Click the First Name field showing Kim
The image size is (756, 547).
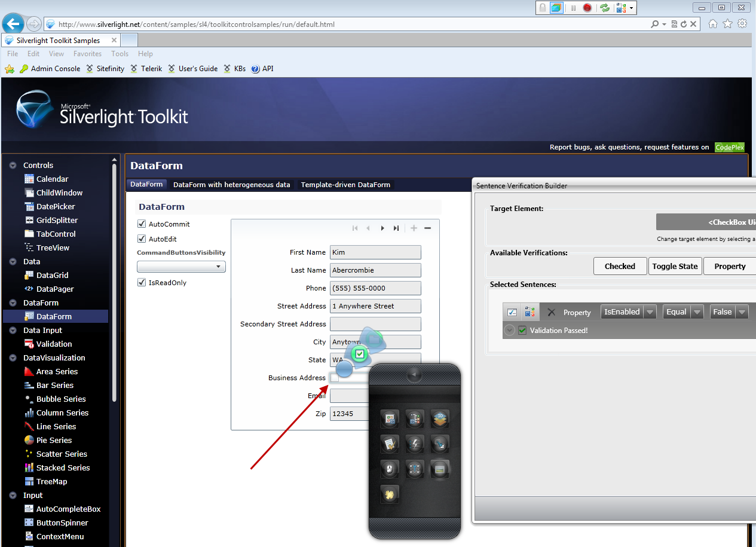(x=375, y=252)
